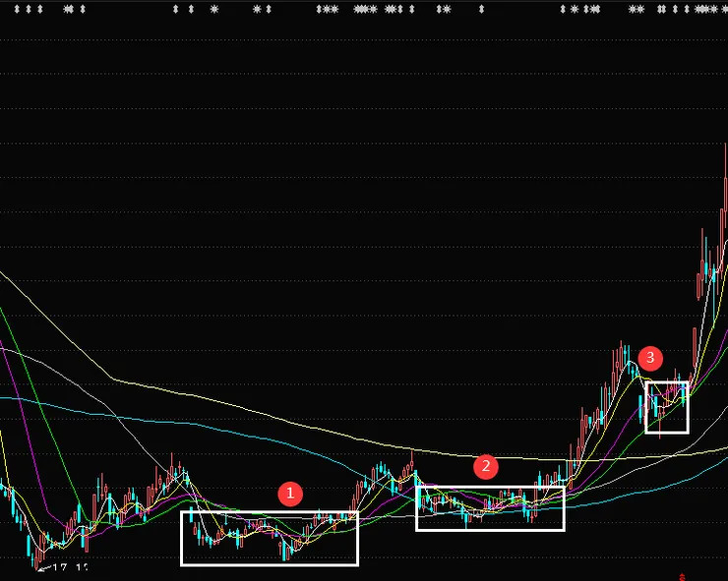Select the lowest candlestick indicated by the price arrow
Image resolution: width=728 pixels, height=581 pixels.
tap(36, 558)
